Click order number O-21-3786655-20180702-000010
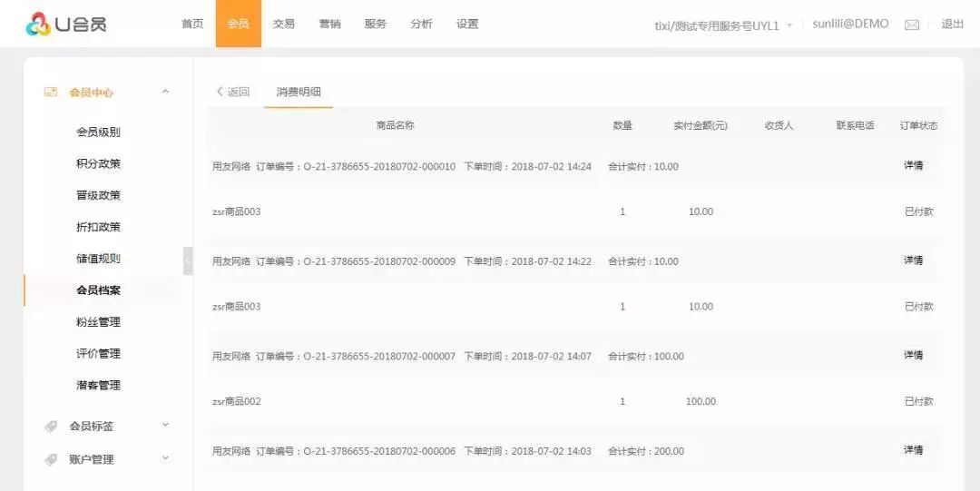The width and height of the screenshot is (980, 491). click(x=379, y=166)
